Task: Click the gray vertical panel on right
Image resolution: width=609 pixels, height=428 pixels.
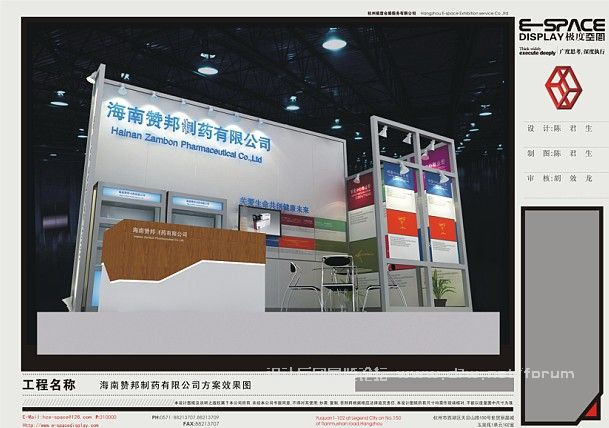Action: point(562,315)
